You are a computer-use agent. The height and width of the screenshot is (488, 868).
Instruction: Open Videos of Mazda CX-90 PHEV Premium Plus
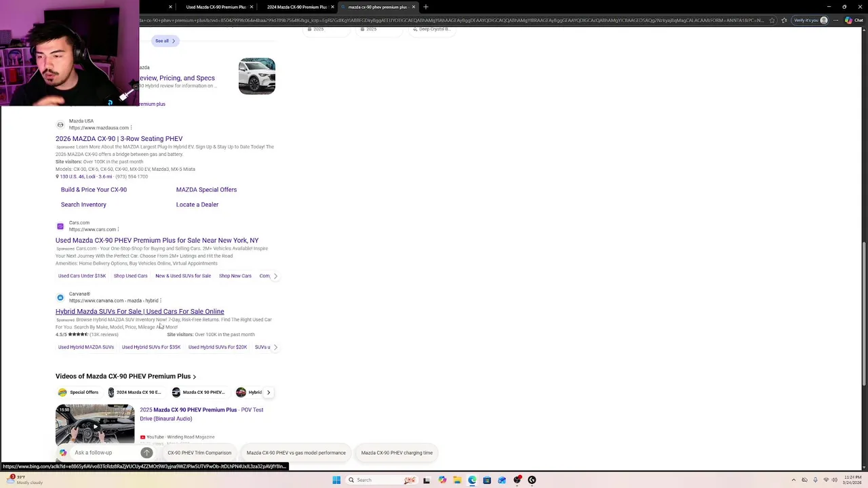click(x=125, y=376)
